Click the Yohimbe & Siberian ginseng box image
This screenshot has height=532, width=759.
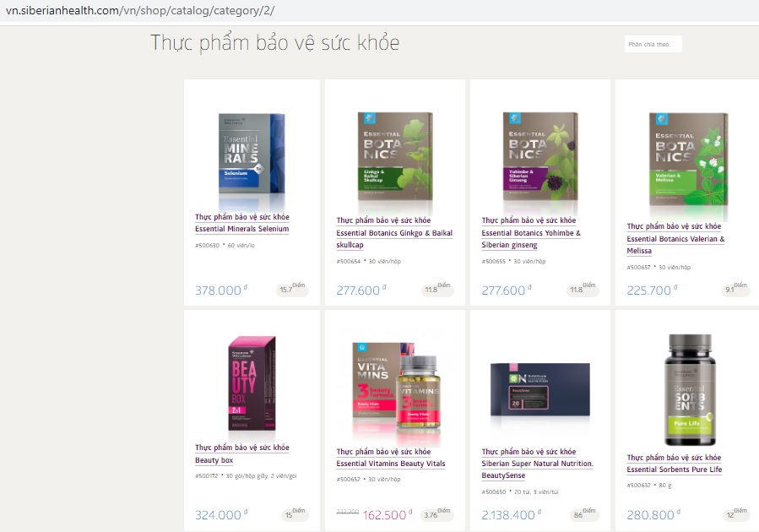tap(540, 157)
